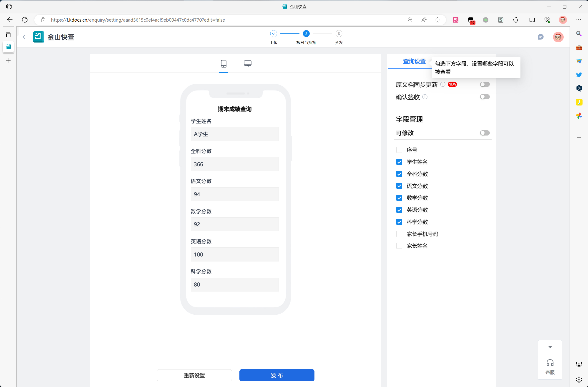Screen dimensions: 588x387
Task: Check the 家长手机号码 checkbox
Action: pos(399,234)
